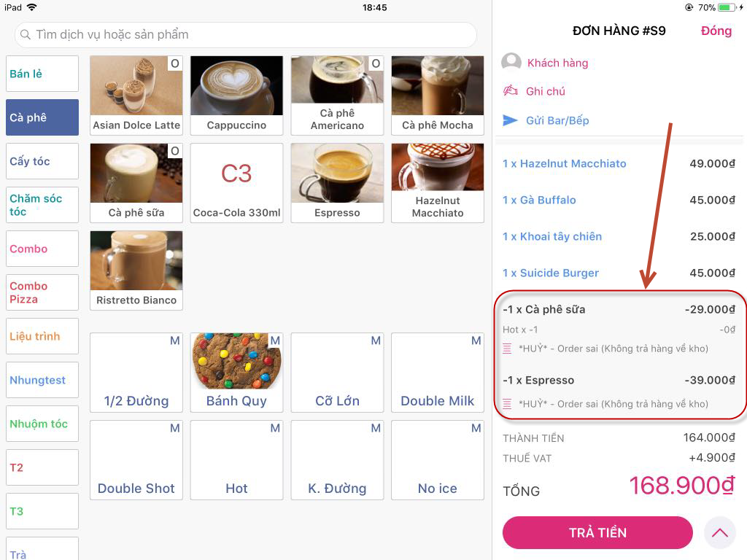The width and height of the screenshot is (747, 560).
Task: Select the Bánh Quy cookie modifier
Action: (x=236, y=373)
